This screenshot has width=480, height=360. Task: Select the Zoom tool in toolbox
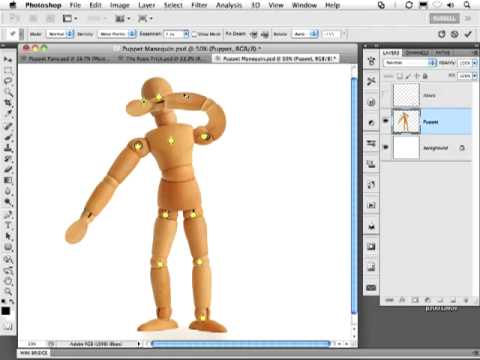click(x=8, y=292)
